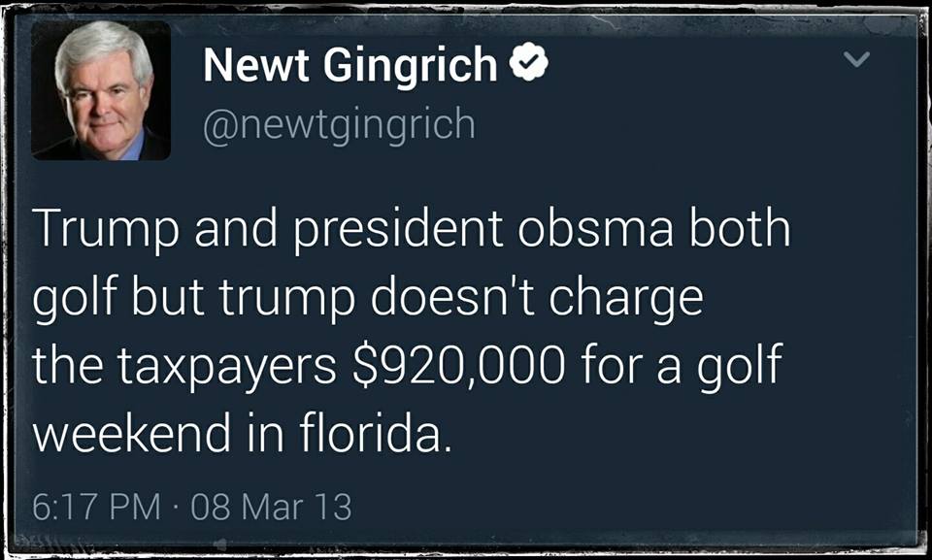The image size is (932, 560).
Task: Select the 08 Mar 13 date text
Action: 272,507
